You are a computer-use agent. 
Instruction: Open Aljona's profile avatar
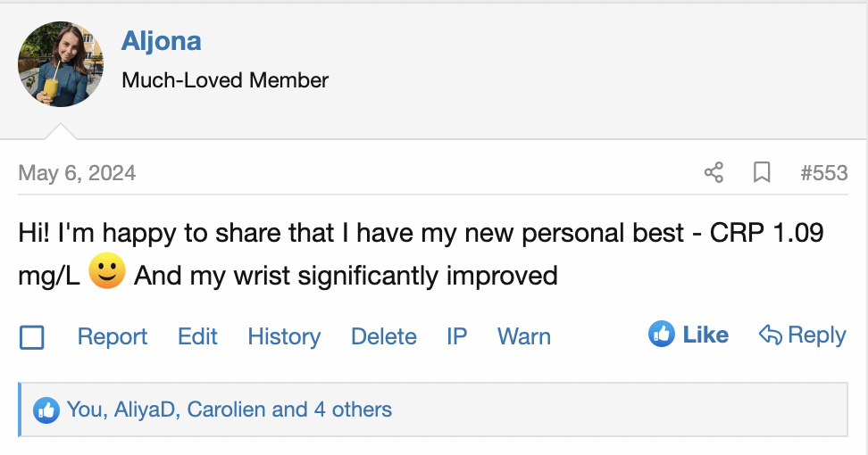pos(61,64)
